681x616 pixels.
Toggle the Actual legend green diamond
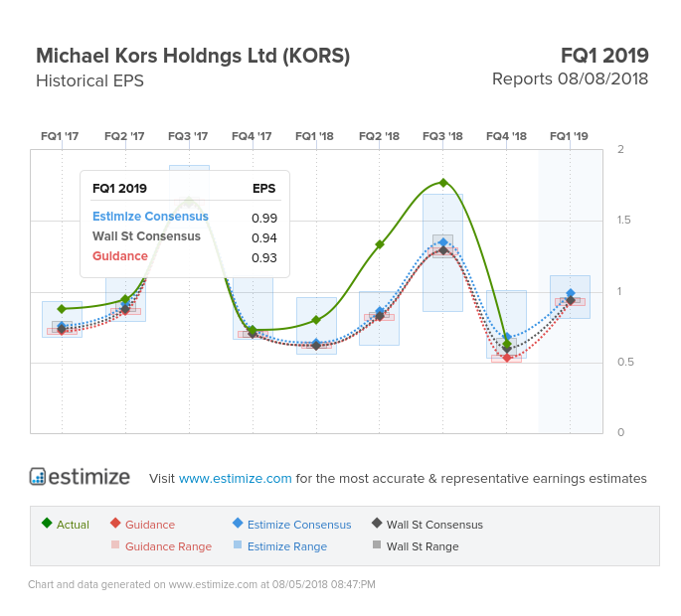coord(47,523)
